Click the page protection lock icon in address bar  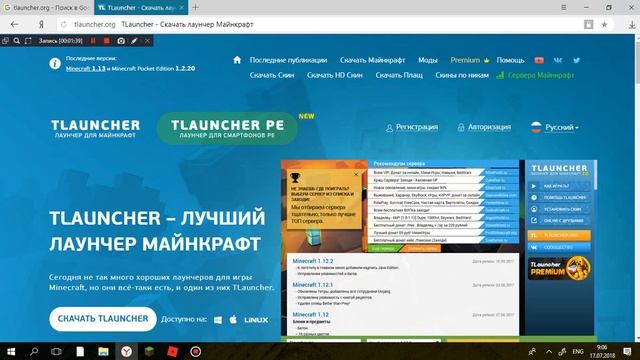[589, 24]
